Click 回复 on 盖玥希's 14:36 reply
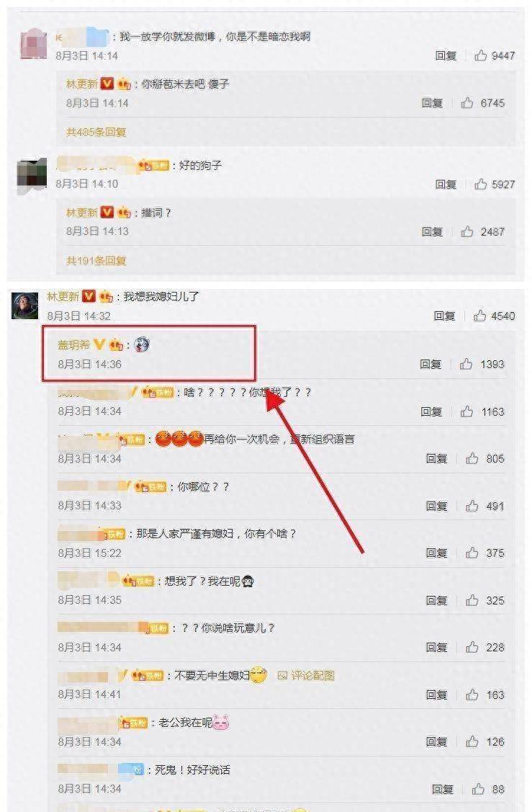Screen dimensions: 532x812 tap(430, 364)
